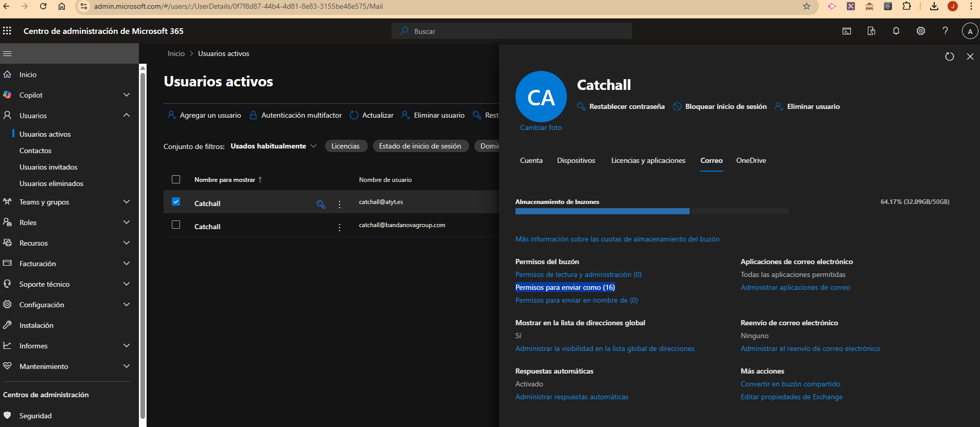Click browser home button
980x427 pixels.
[x=62, y=6]
